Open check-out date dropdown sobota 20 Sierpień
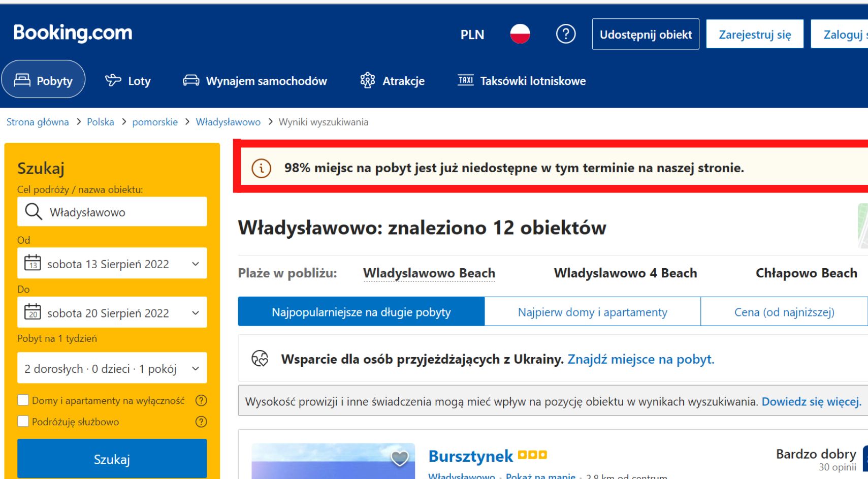Viewport: 868px width, 479px height. click(x=112, y=312)
